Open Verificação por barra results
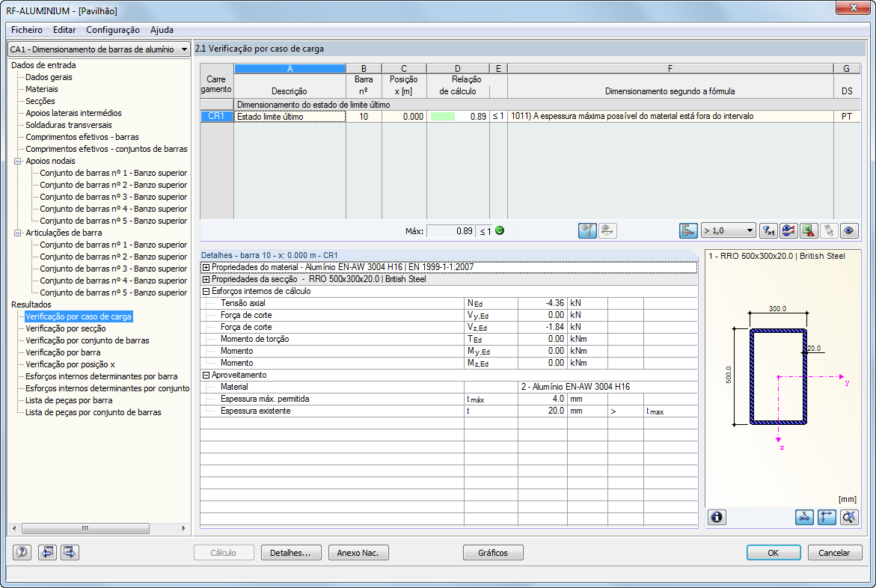This screenshot has height=588, width=876. click(63, 352)
